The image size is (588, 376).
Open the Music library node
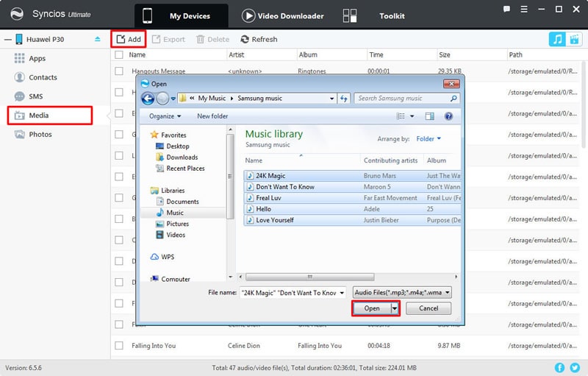tap(170, 213)
